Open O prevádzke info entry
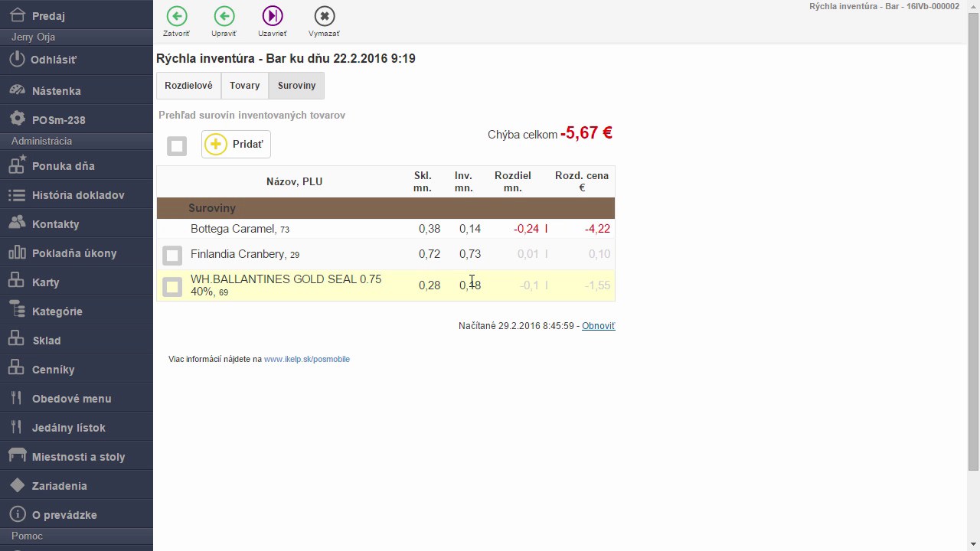 pos(77,514)
